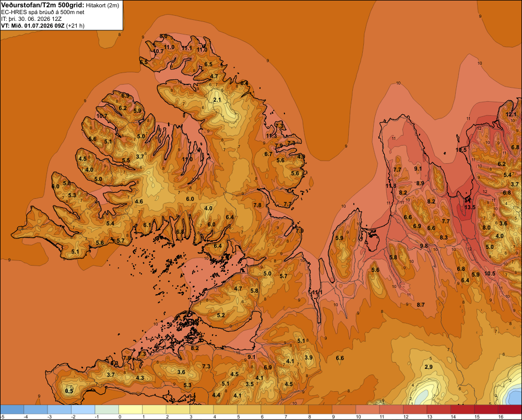522x420 pixels.
Task: Click the '5.2' temperature value on the map
Action: point(221,315)
